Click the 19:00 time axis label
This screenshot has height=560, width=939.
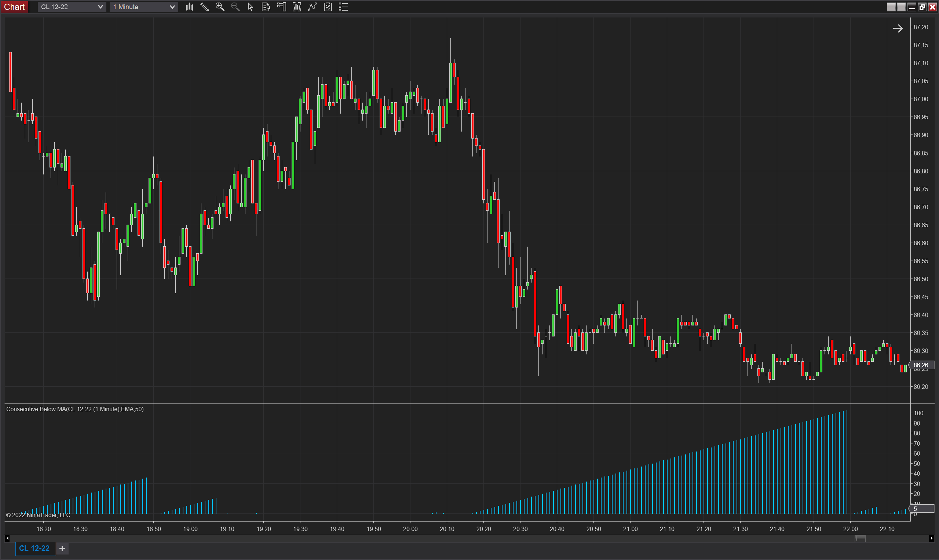[190, 529]
